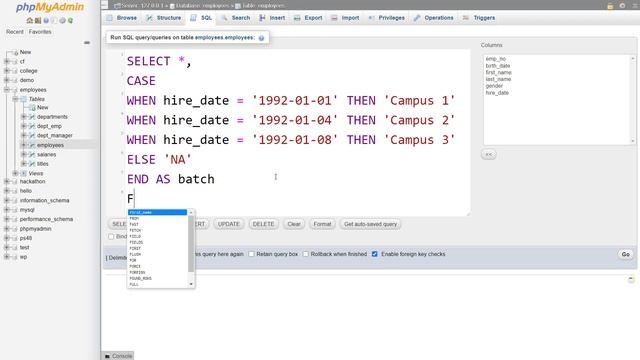
Task: Click the college database icon
Action: point(15,71)
